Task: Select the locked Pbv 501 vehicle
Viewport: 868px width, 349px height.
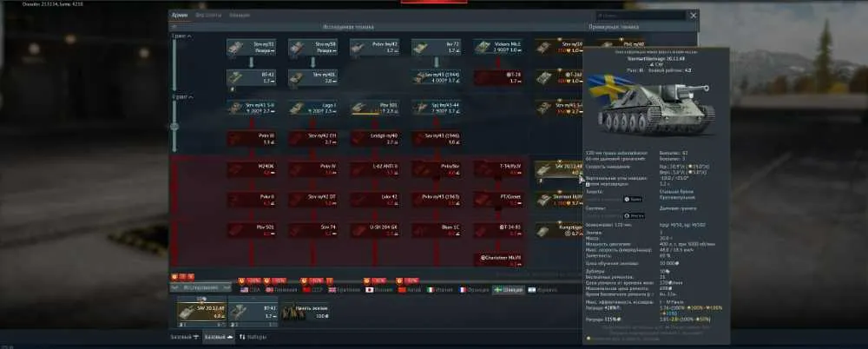Action: (x=252, y=230)
